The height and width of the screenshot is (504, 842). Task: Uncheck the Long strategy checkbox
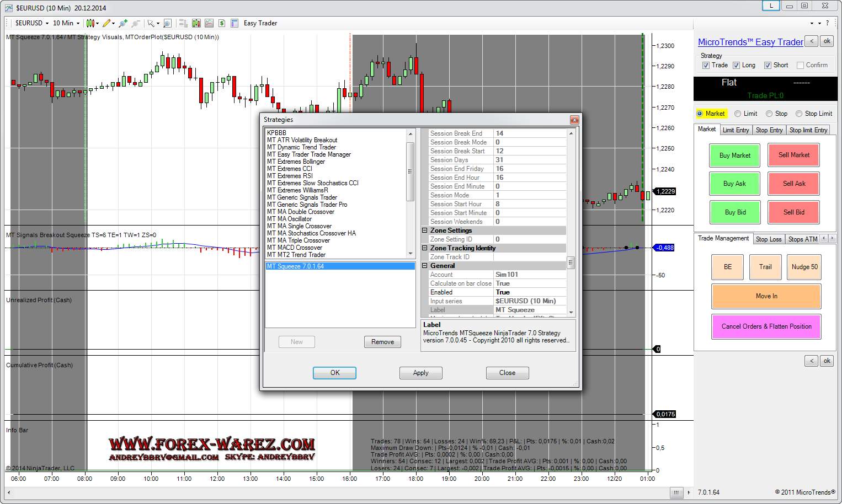point(736,66)
